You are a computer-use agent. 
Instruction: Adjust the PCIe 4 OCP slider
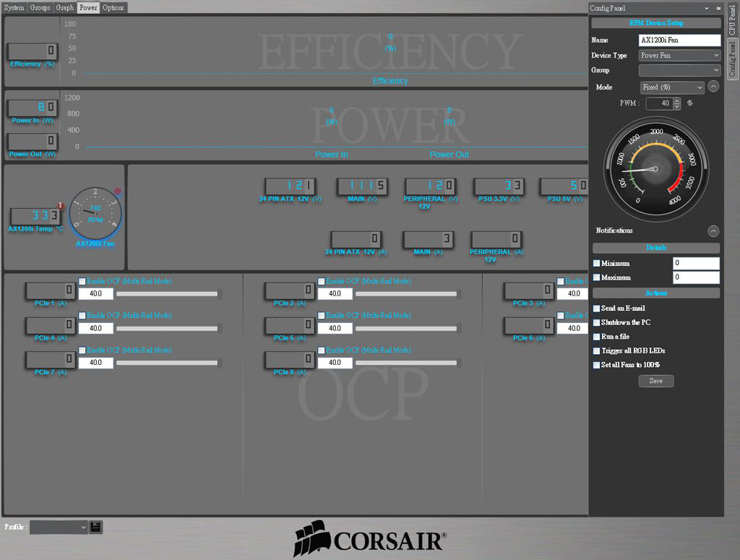tap(169, 328)
